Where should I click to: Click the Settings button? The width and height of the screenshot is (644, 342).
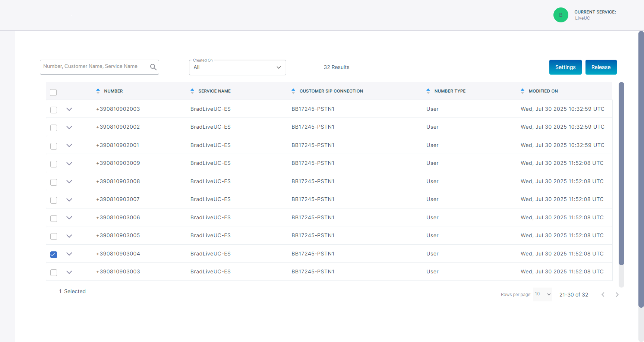point(565,67)
